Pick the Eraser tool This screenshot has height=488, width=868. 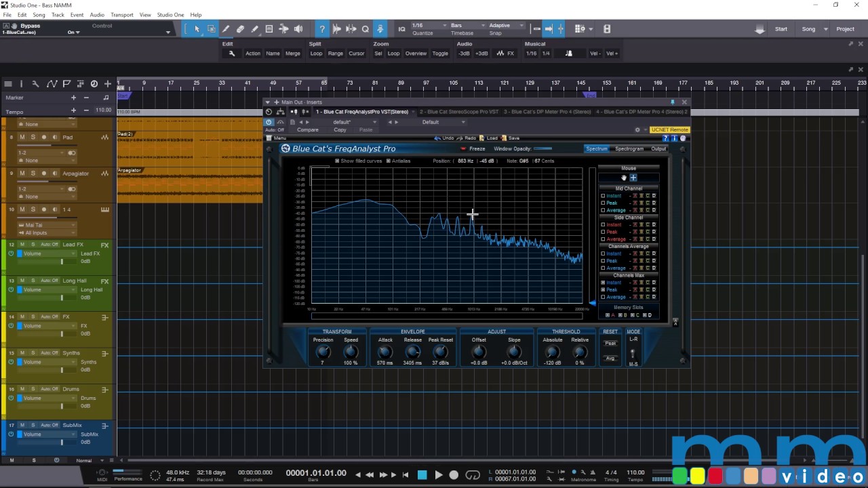coord(240,29)
